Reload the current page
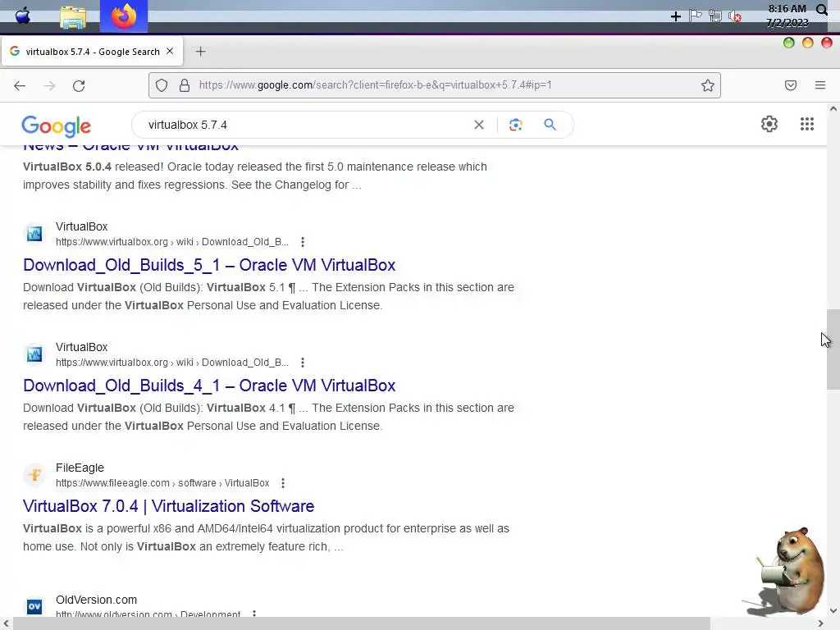The image size is (840, 630). 79,85
